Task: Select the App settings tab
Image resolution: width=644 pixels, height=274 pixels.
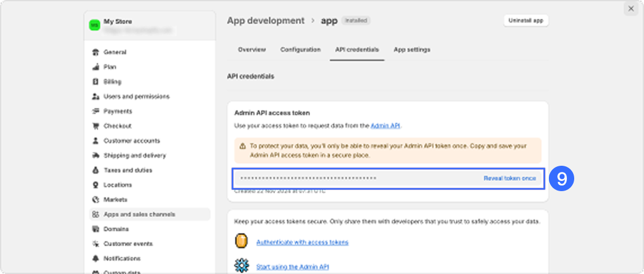Action: click(x=412, y=50)
